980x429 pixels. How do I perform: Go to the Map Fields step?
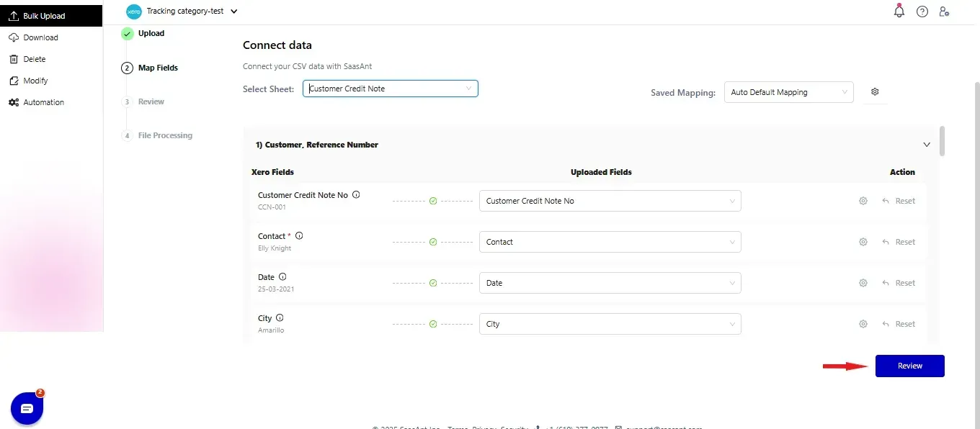coord(158,68)
